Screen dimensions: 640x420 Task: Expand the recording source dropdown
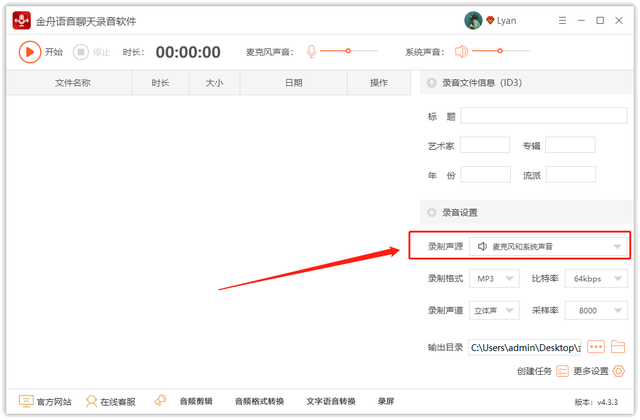tap(548, 247)
